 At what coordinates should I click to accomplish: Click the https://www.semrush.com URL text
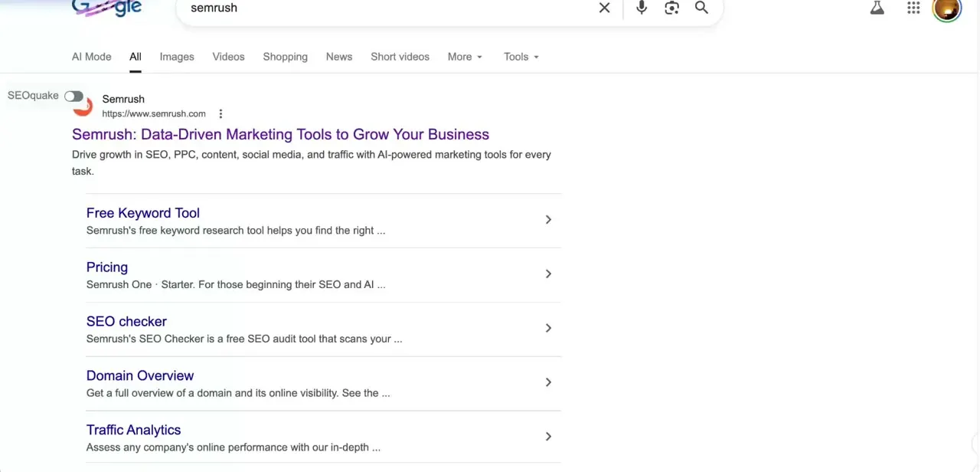click(154, 113)
